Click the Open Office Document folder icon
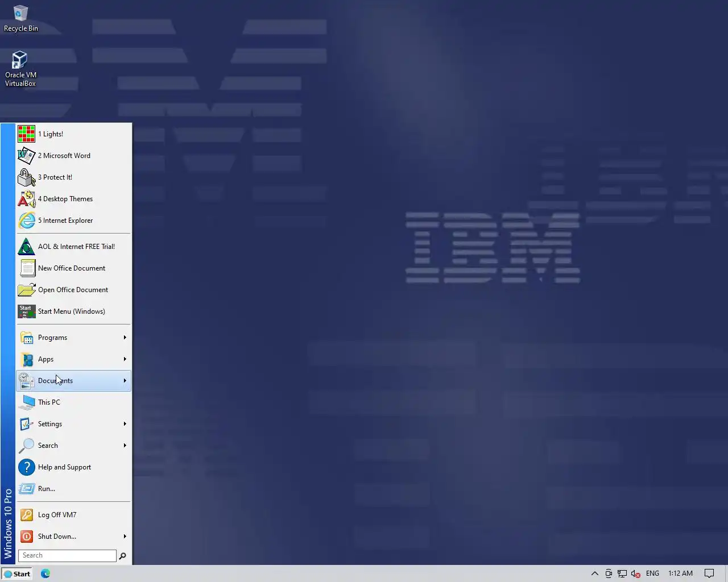Viewport: 728px width, 582px height. (26, 290)
